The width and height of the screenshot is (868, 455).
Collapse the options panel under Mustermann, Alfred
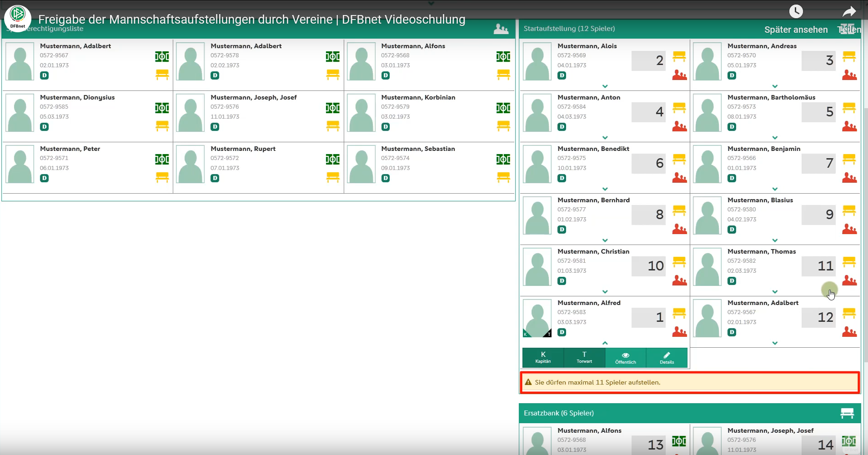605,343
